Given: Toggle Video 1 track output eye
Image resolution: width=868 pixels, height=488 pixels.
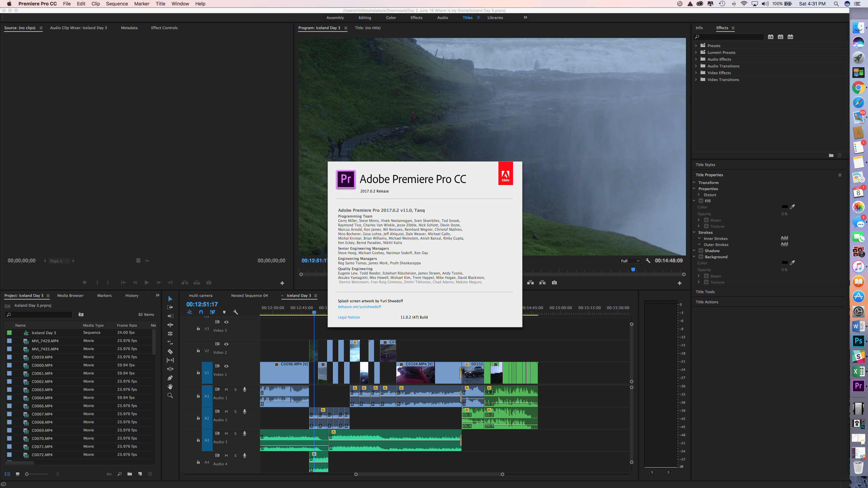Looking at the screenshot, I should [x=226, y=366].
